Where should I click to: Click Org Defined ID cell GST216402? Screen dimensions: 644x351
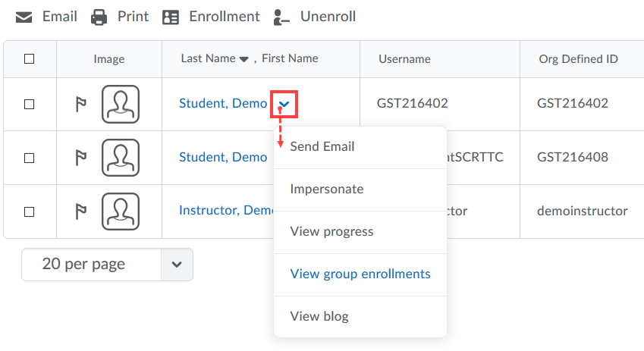point(573,103)
